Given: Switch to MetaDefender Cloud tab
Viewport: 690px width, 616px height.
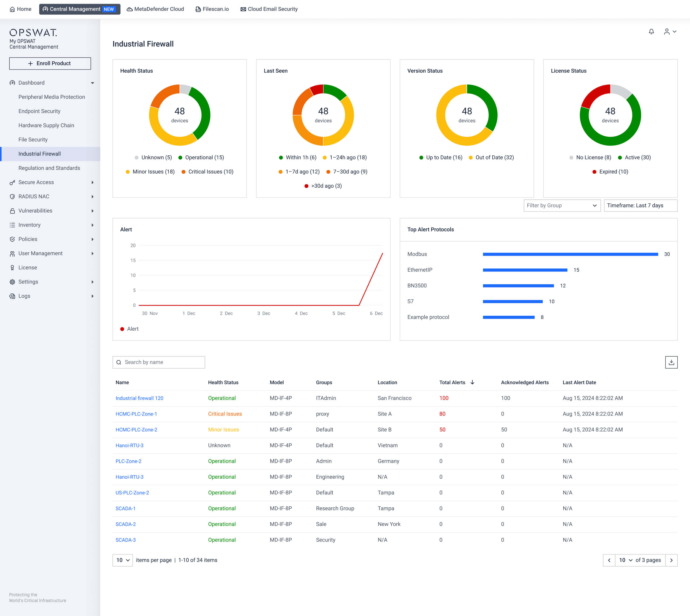Looking at the screenshot, I should 155,9.
